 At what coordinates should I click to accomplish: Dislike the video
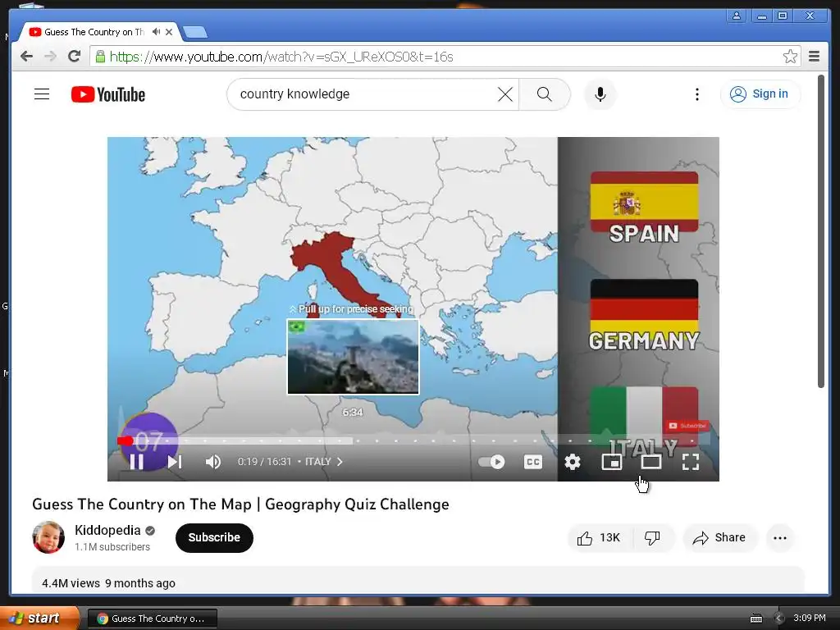[x=652, y=538]
